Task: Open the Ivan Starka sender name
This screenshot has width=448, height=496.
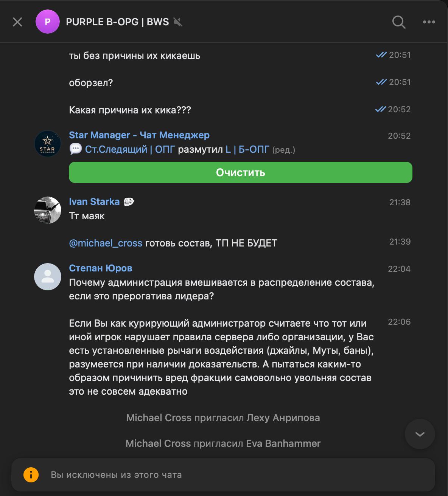Action: coord(94,201)
